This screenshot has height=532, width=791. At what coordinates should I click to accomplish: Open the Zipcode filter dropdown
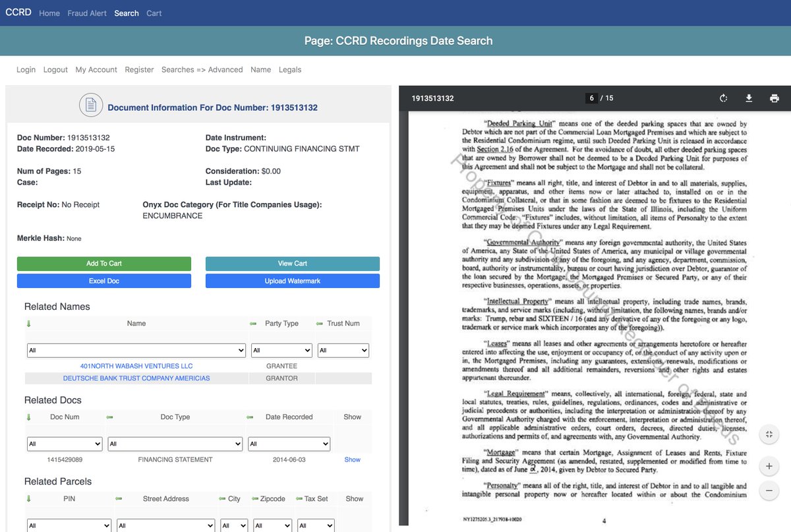point(272,525)
